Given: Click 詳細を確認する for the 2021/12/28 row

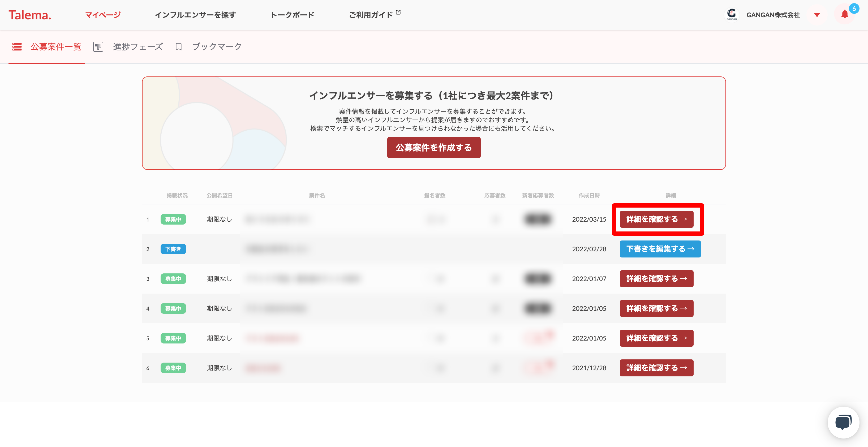Looking at the screenshot, I should pos(656,368).
